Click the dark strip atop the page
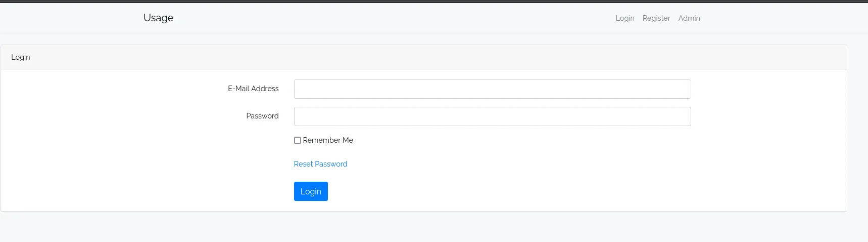868x242 pixels. 433,2
